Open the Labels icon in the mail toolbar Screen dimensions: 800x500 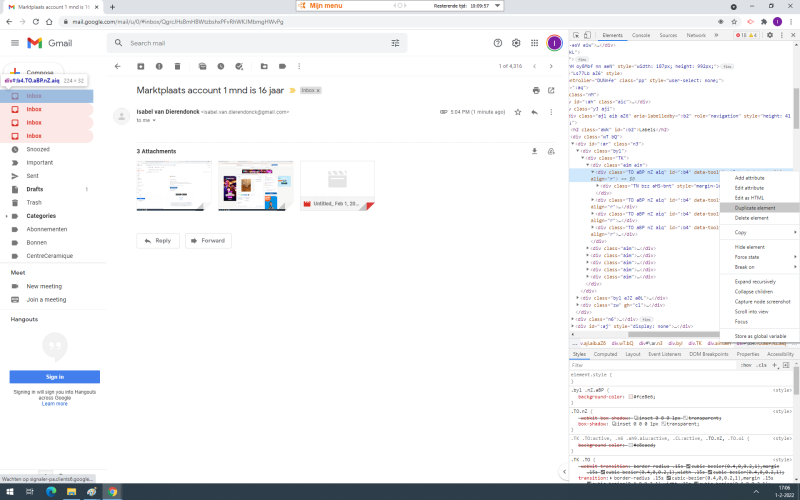pyautogui.click(x=283, y=66)
